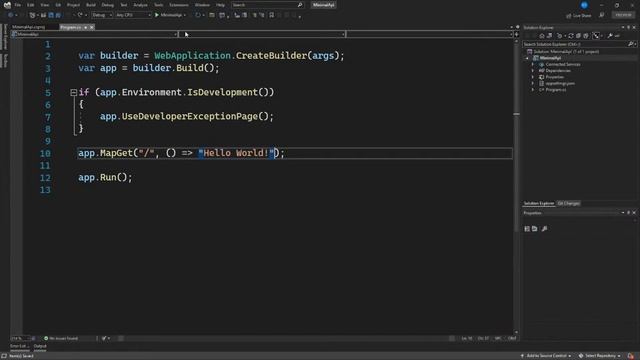Click the PREVIEW button
Screen dimensions: 640x360
pyautogui.click(x=623, y=15)
